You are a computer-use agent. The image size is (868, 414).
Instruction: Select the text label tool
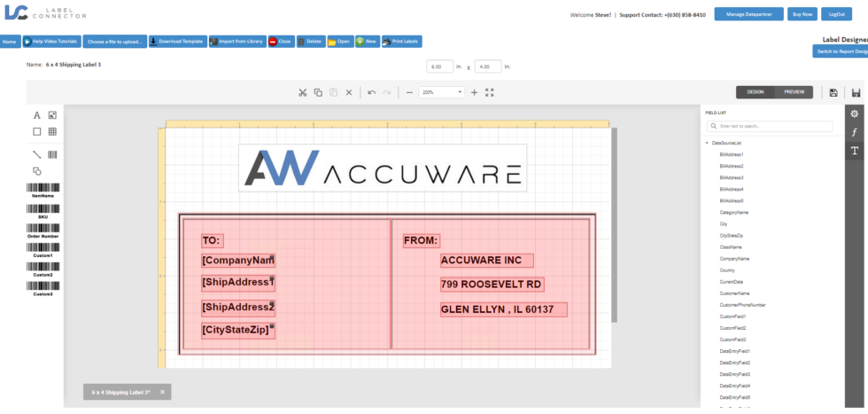click(x=37, y=115)
